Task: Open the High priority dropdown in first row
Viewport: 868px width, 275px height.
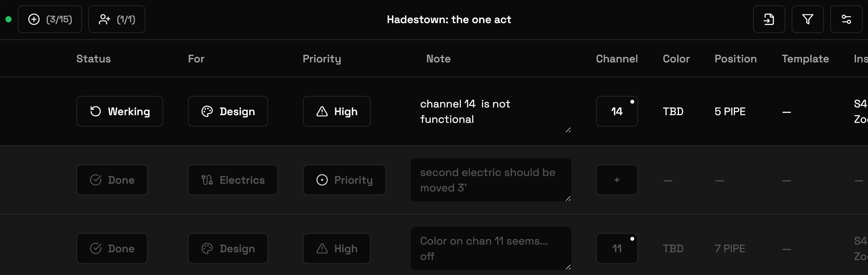Action: (337, 111)
